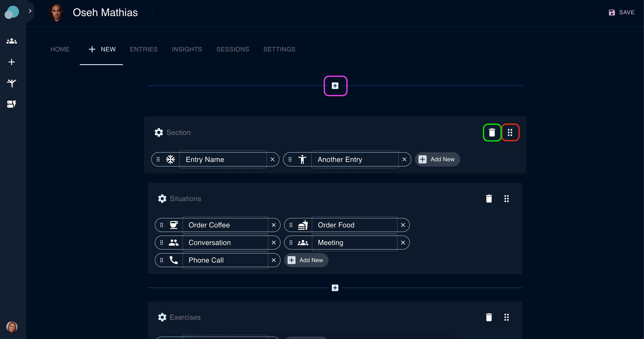Image resolution: width=644 pixels, height=339 pixels.
Task: Open the Section settings gear icon
Action: tap(159, 132)
